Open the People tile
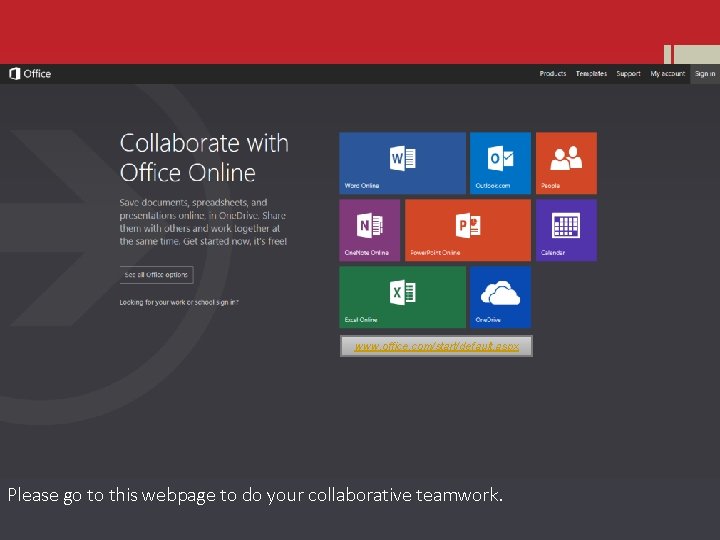The height and width of the screenshot is (540, 720). (x=567, y=163)
